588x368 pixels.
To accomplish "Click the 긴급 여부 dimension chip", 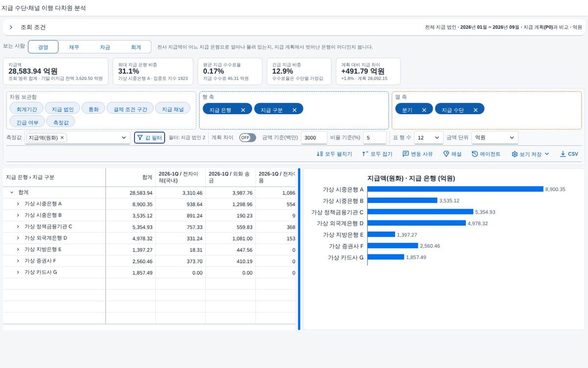I will coord(27,123).
